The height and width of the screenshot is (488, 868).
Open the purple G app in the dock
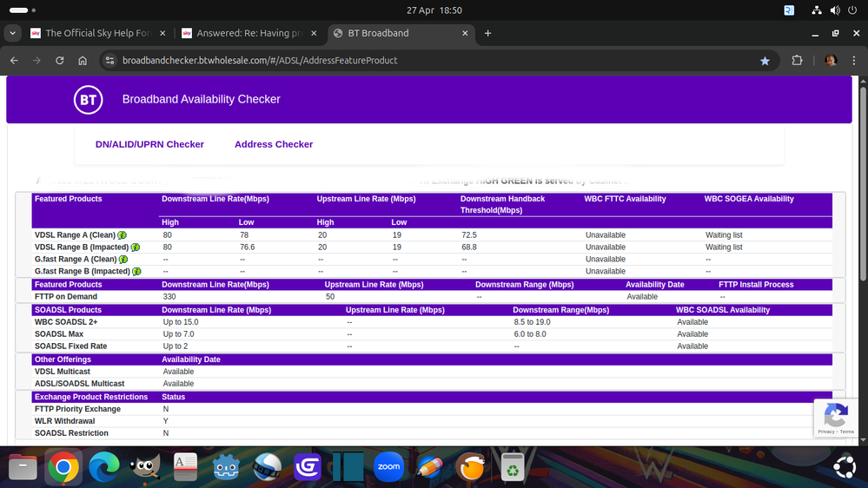tap(308, 467)
